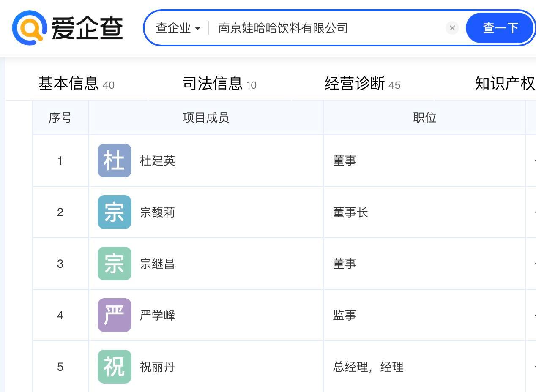This screenshot has height=392, width=536.
Task: Open the 宗继昌 member link
Action: click(157, 264)
